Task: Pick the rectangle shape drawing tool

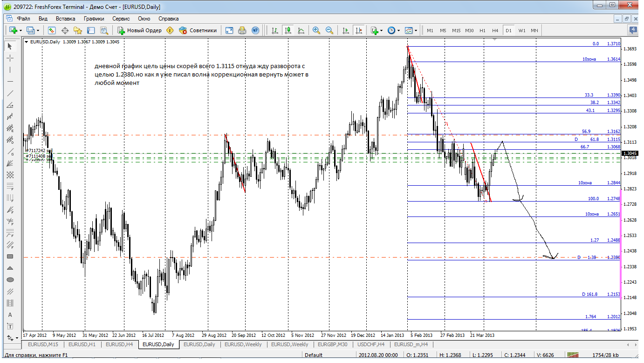Action: pos(10,257)
